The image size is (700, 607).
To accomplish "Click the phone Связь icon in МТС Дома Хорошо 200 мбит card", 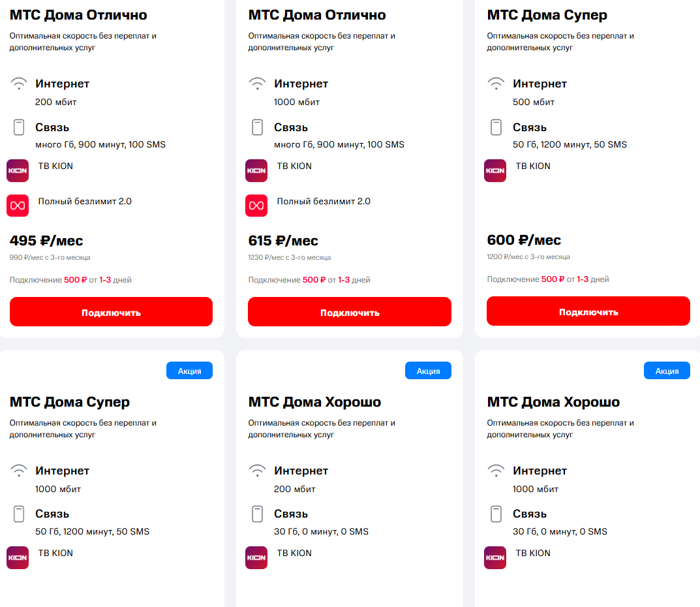I will (258, 514).
